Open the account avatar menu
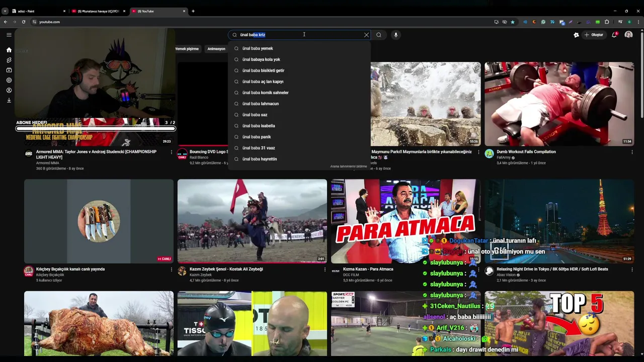Image resolution: width=644 pixels, height=362 pixels. (628, 35)
